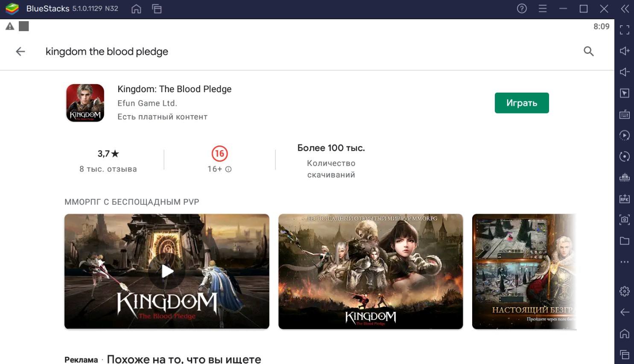Take a screenshot with sidebar camera icon

625,219
